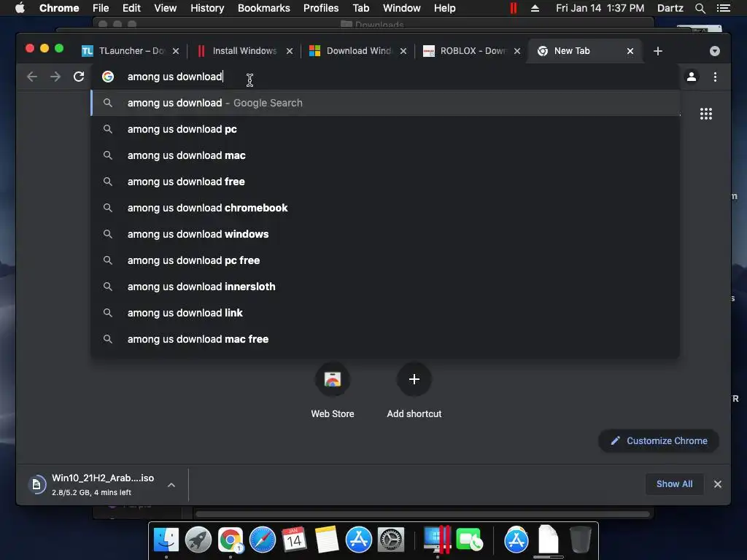This screenshot has height=560, width=747.
Task: Click Show All downloads button
Action: pos(674,484)
